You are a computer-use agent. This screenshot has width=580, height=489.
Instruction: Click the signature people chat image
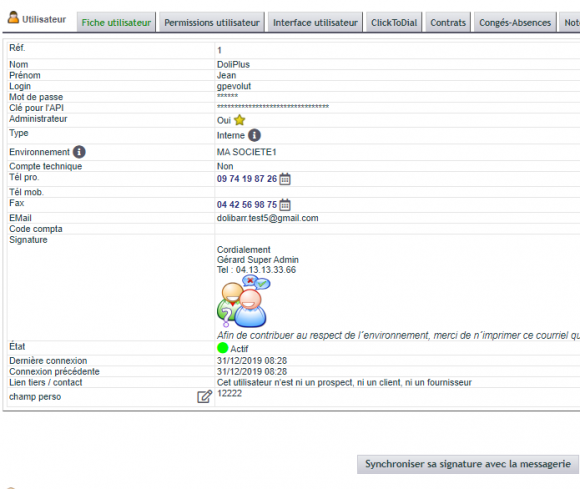click(x=244, y=301)
